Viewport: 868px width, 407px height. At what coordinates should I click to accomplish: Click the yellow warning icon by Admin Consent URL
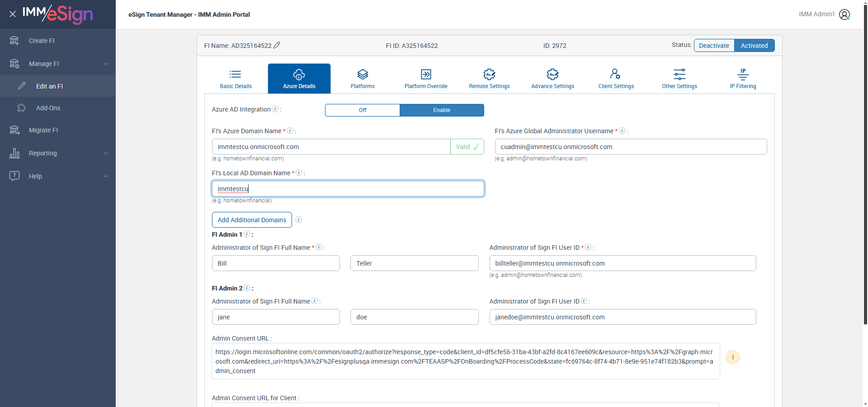click(733, 357)
